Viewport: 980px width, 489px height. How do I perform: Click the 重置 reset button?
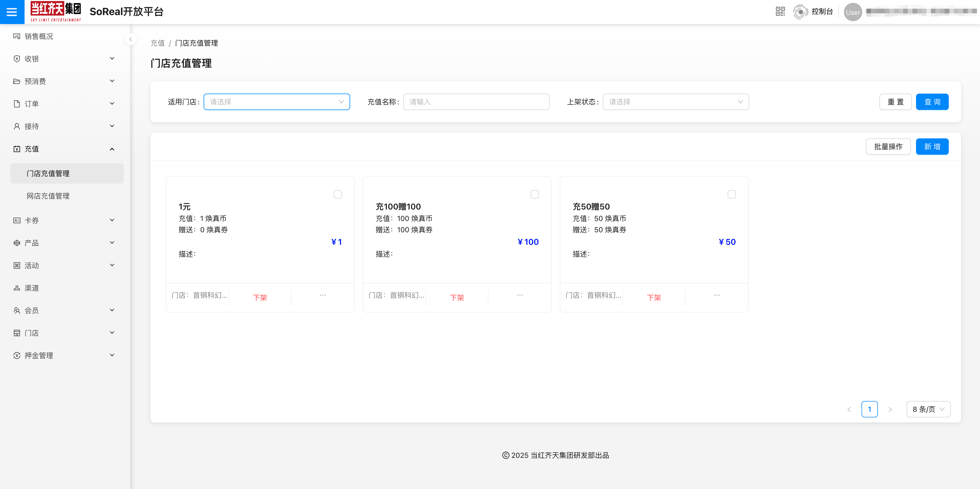pyautogui.click(x=895, y=102)
